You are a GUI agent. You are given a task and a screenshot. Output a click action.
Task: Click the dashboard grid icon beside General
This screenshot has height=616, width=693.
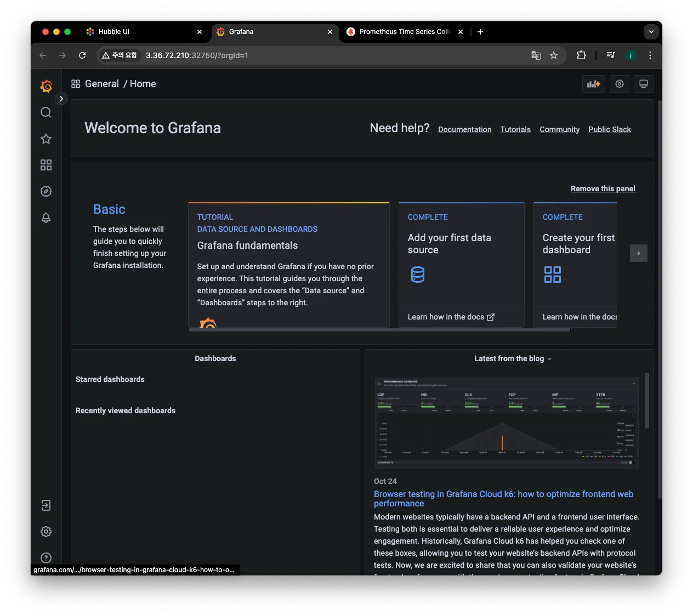coord(76,84)
